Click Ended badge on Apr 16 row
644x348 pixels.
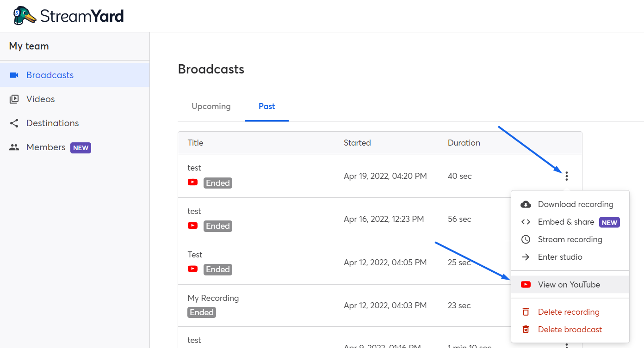coord(218,226)
